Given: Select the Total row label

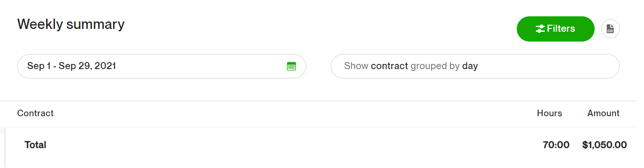Looking at the screenshot, I should coord(35,145).
